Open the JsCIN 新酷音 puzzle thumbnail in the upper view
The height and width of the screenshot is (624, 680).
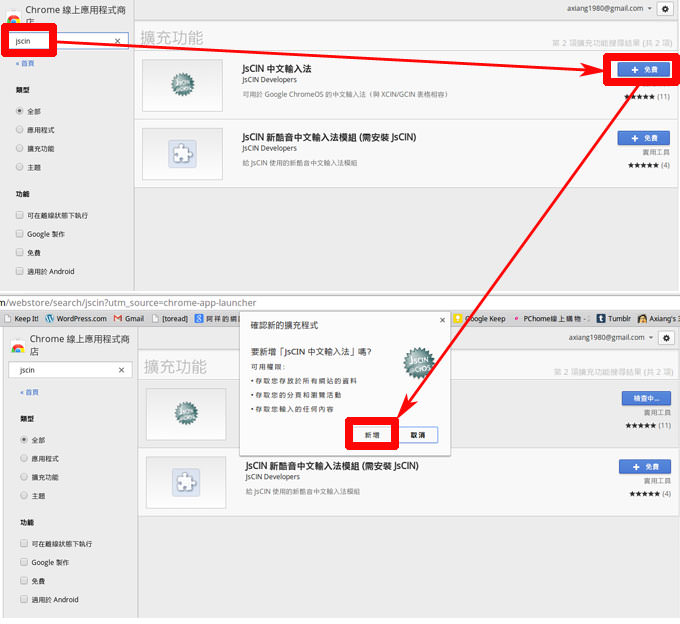pos(181,154)
